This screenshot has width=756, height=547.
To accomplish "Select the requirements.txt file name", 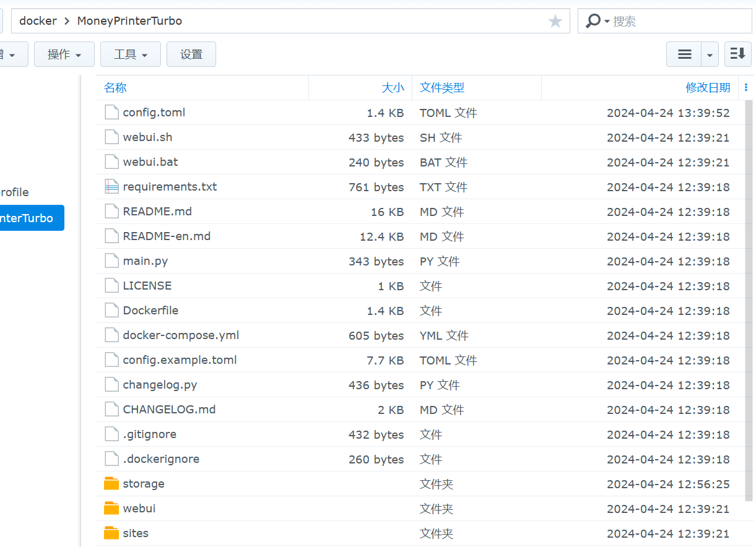I will point(170,187).
